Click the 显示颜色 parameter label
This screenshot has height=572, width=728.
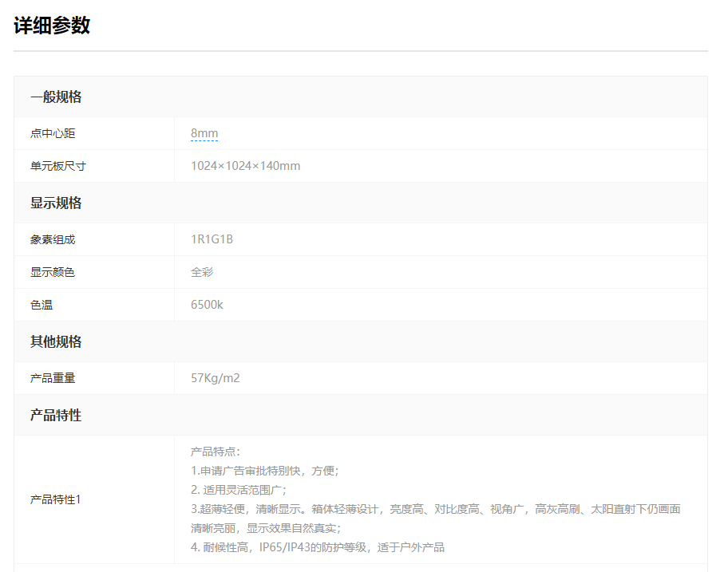[x=53, y=272]
